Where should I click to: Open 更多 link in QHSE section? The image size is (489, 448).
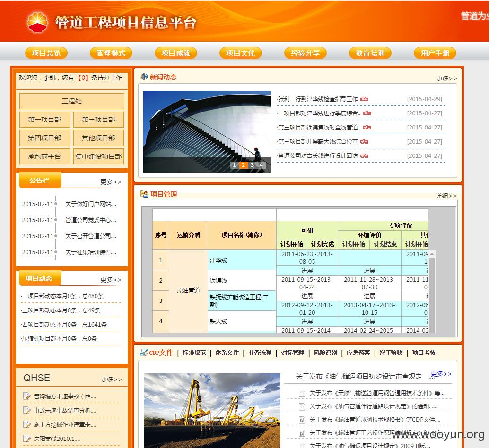click(111, 379)
